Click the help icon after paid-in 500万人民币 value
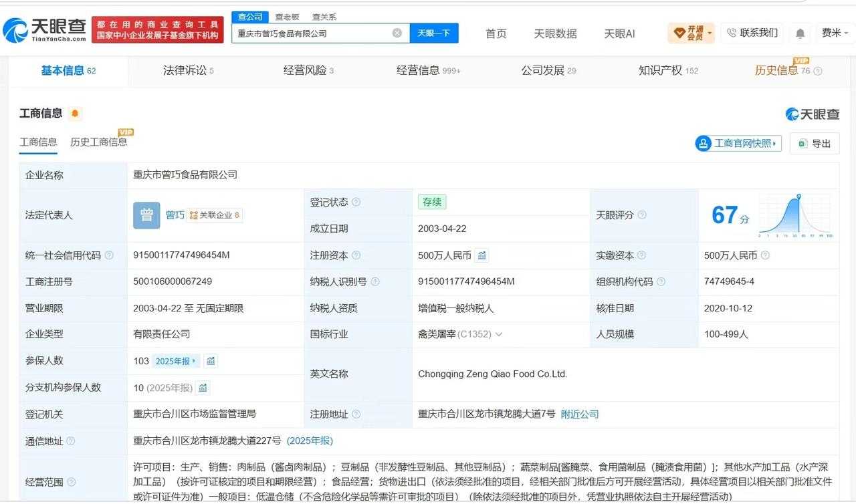856x504 pixels. pyautogui.click(x=765, y=255)
